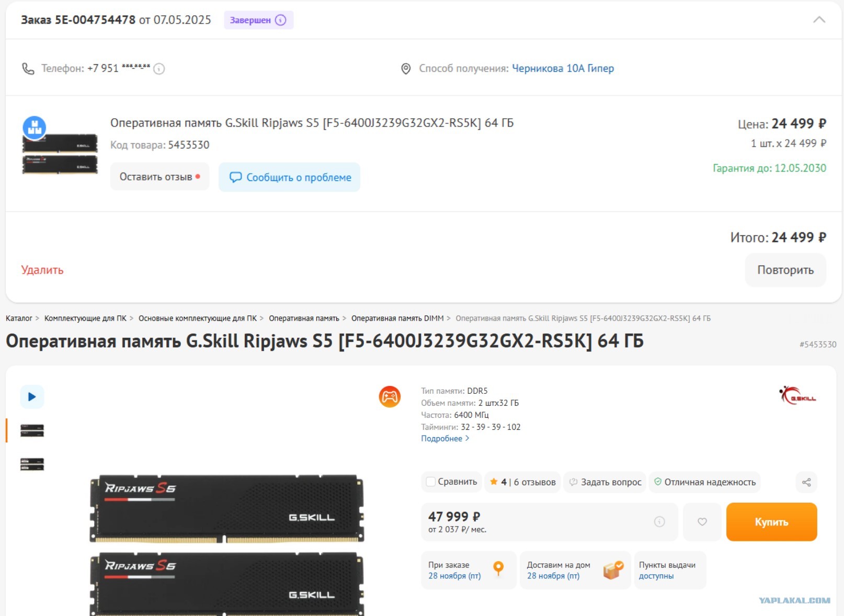844x616 pixels.
Task: Click Отличная надежность badge
Action: tap(704, 482)
